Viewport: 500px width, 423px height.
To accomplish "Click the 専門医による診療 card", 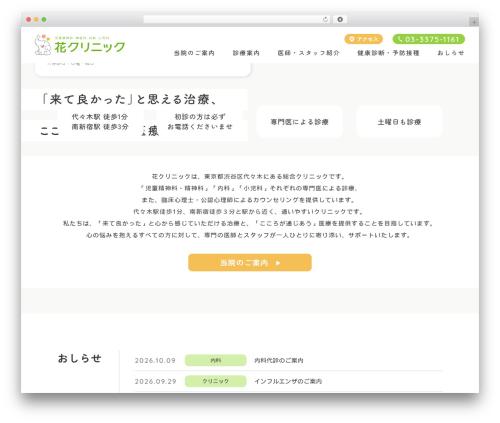I will [300, 122].
